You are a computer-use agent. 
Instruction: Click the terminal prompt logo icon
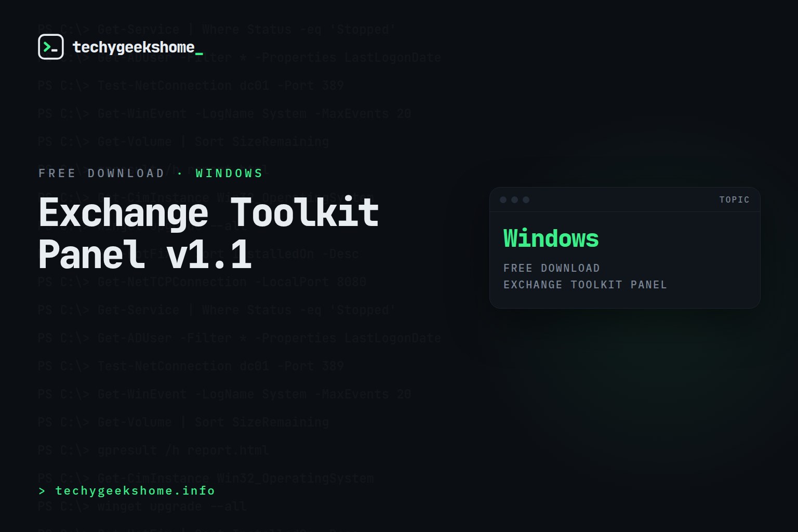tap(51, 47)
